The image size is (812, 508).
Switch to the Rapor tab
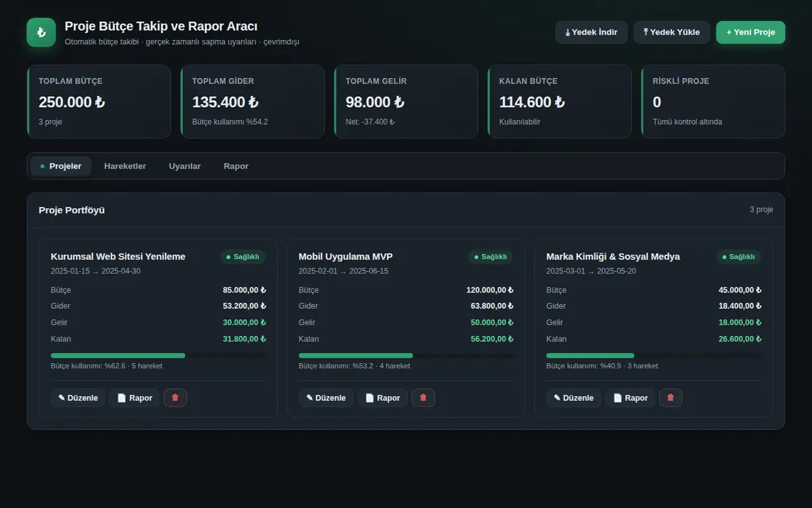(x=236, y=166)
